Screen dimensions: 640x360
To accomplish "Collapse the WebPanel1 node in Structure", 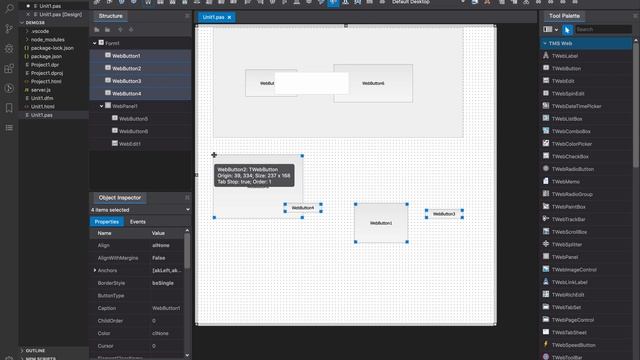I will [102, 106].
